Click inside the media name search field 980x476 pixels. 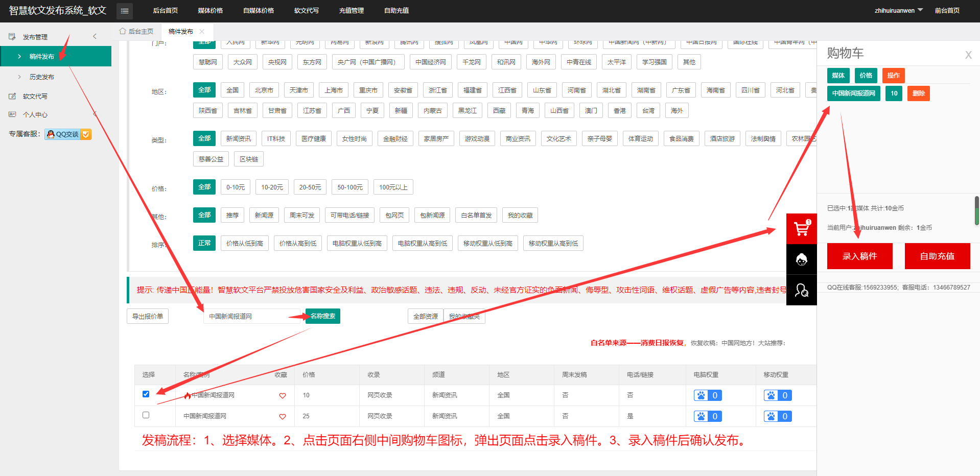[251, 316]
